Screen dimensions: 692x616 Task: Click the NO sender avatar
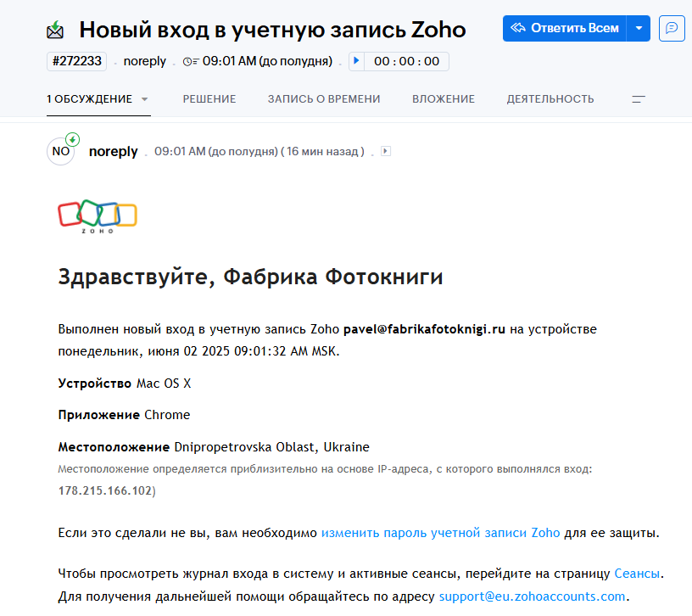click(x=61, y=152)
